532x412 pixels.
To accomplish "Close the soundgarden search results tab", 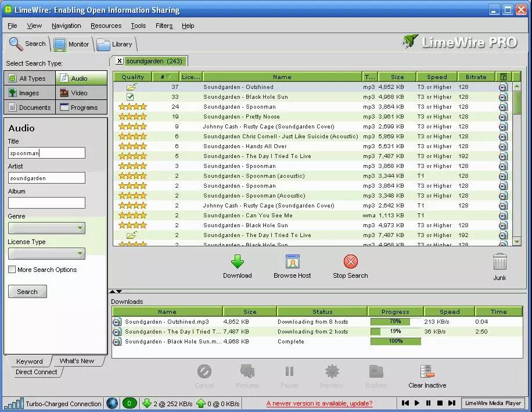I will tap(120, 61).
